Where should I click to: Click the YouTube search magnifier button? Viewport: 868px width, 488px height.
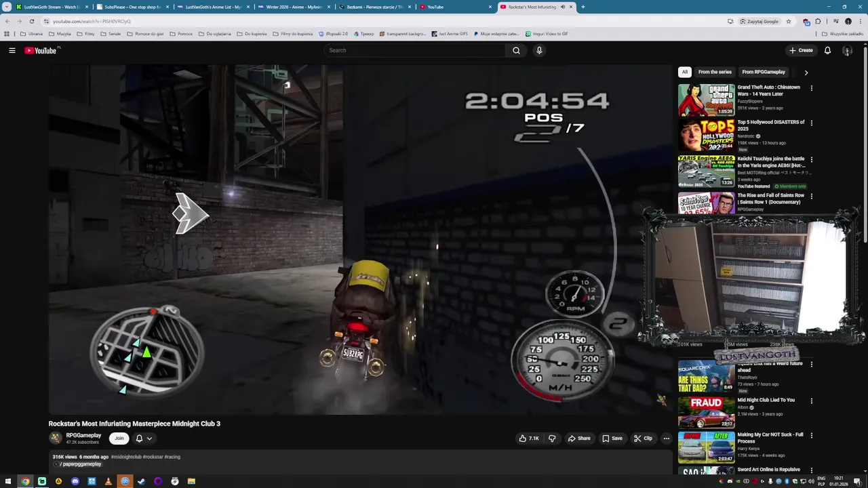(x=516, y=50)
